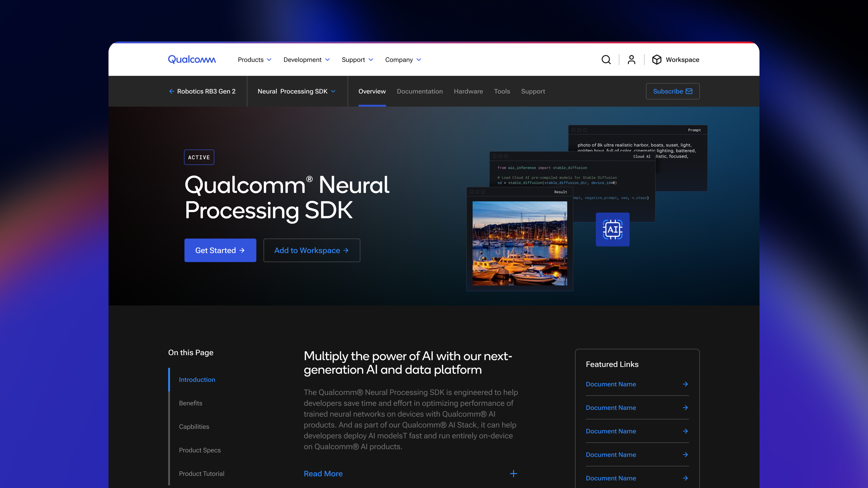Go to Product Specs in page navigation

200,450
